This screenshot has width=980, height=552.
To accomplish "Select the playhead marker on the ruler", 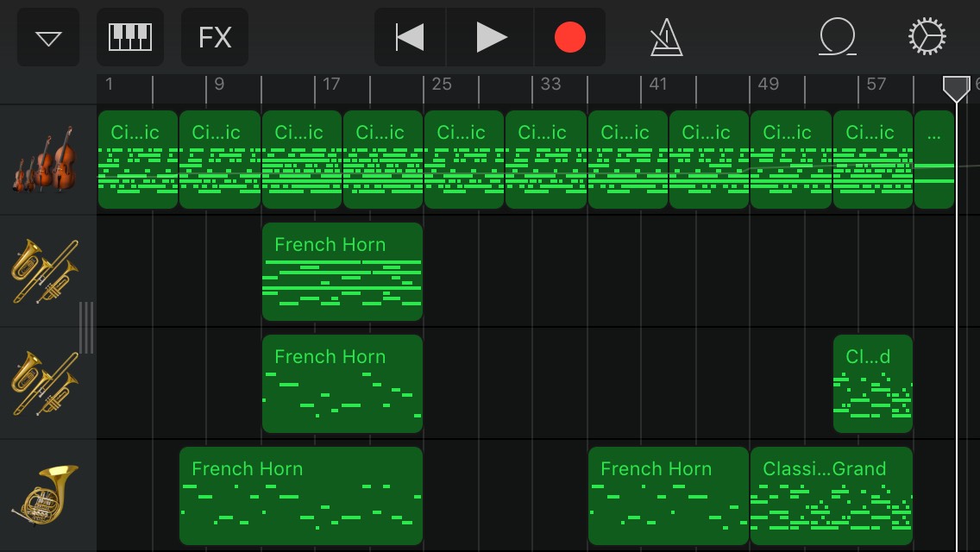I will 956,90.
